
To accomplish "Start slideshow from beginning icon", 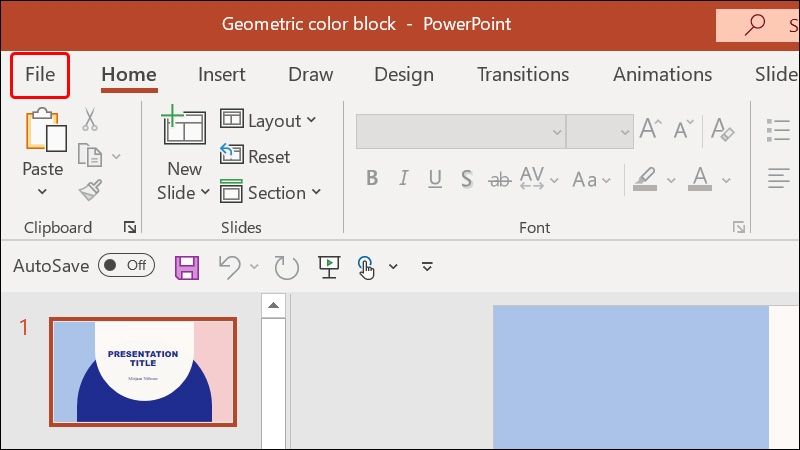I will pyautogui.click(x=329, y=267).
